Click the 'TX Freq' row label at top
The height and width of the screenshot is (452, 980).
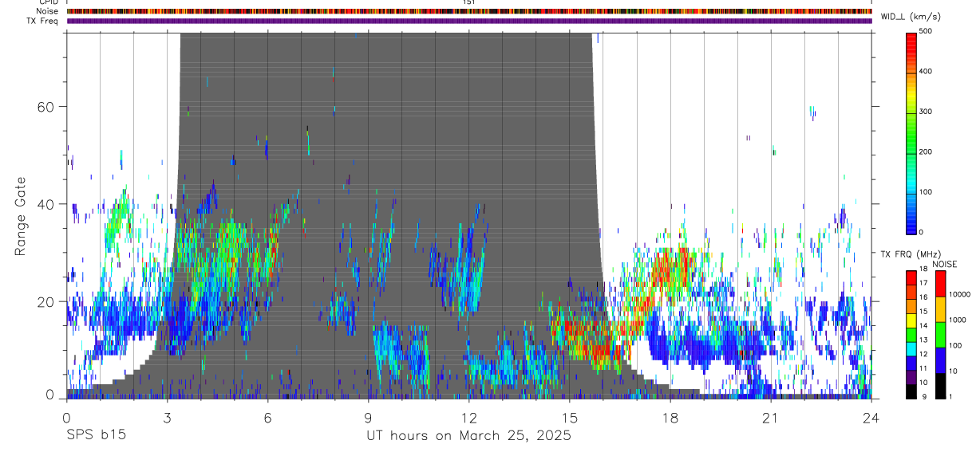[43, 21]
